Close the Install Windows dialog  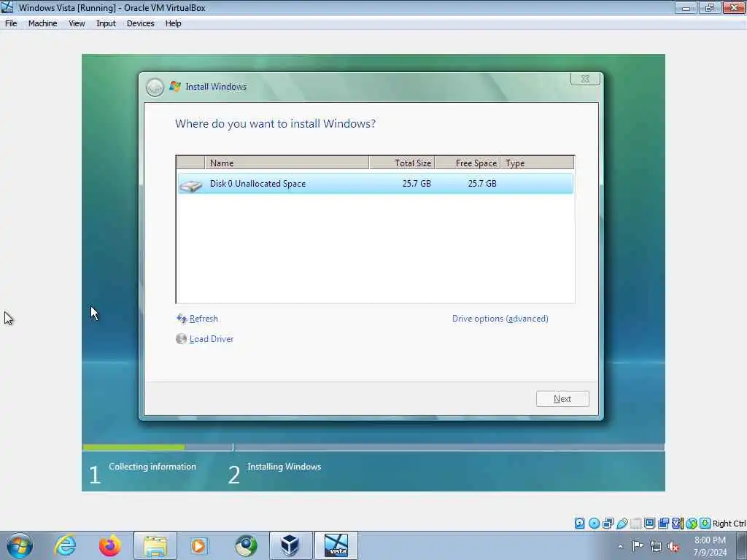(x=585, y=79)
